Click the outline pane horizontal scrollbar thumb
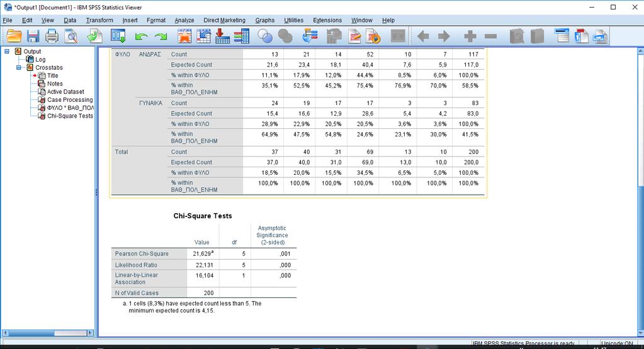 pos(31,333)
